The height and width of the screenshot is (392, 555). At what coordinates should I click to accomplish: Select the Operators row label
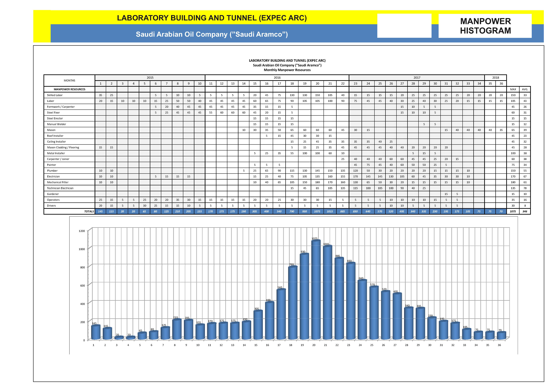click(x=53, y=200)
